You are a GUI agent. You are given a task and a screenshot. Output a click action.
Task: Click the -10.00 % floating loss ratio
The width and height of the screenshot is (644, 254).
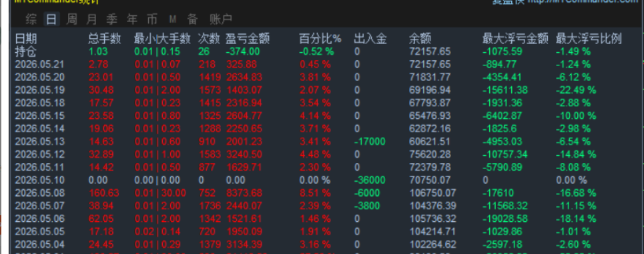576,116
